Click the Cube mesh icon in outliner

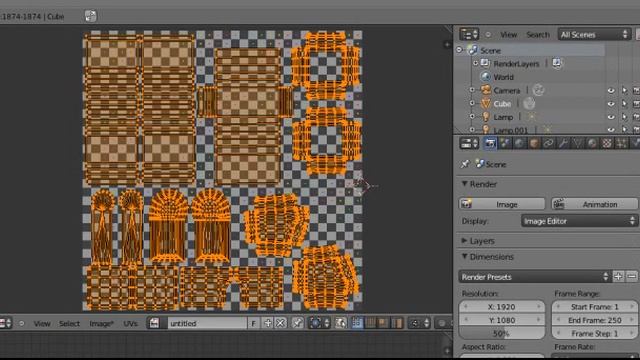click(x=485, y=104)
